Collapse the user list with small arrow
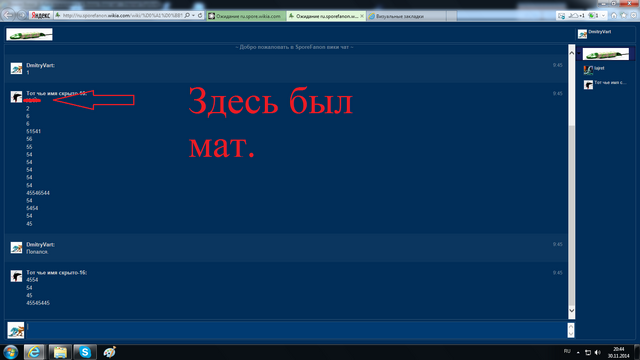The width and height of the screenshot is (640, 360). click(579, 53)
